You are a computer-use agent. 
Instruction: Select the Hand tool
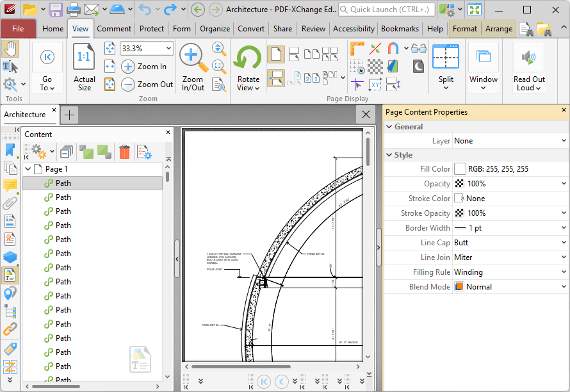pyautogui.click(x=10, y=49)
